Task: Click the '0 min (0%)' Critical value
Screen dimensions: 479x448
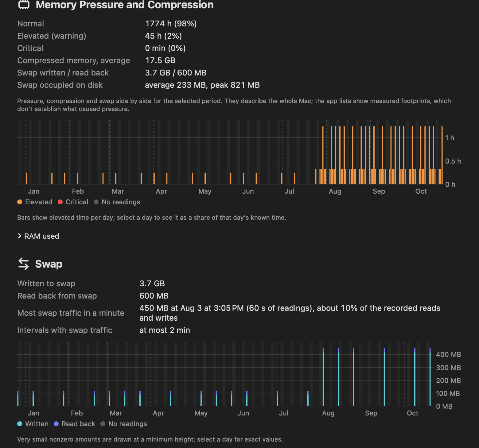Action: (x=165, y=48)
